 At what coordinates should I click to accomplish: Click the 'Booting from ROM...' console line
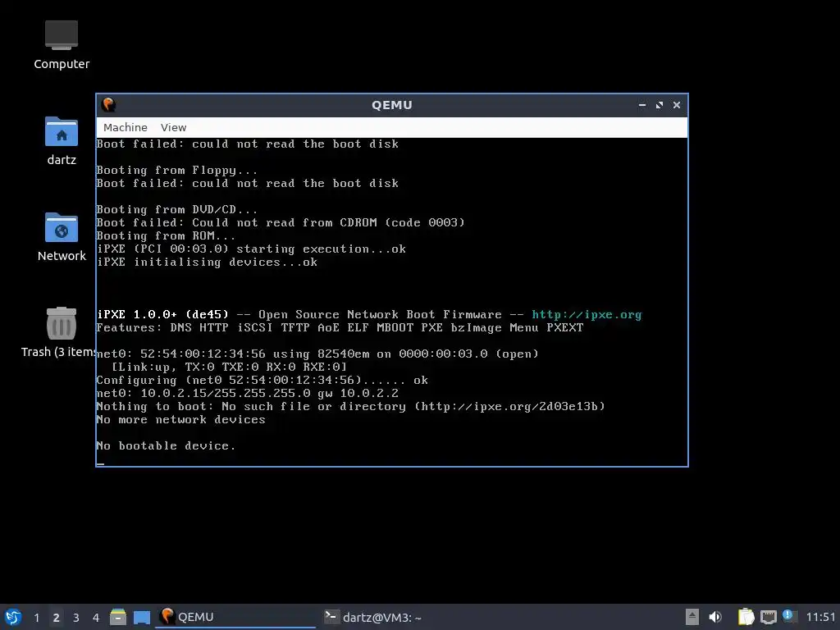tap(166, 235)
